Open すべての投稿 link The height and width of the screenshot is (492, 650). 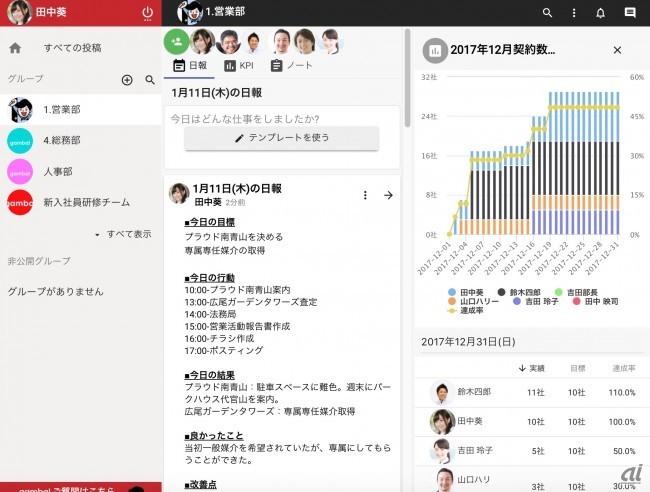click(73, 48)
